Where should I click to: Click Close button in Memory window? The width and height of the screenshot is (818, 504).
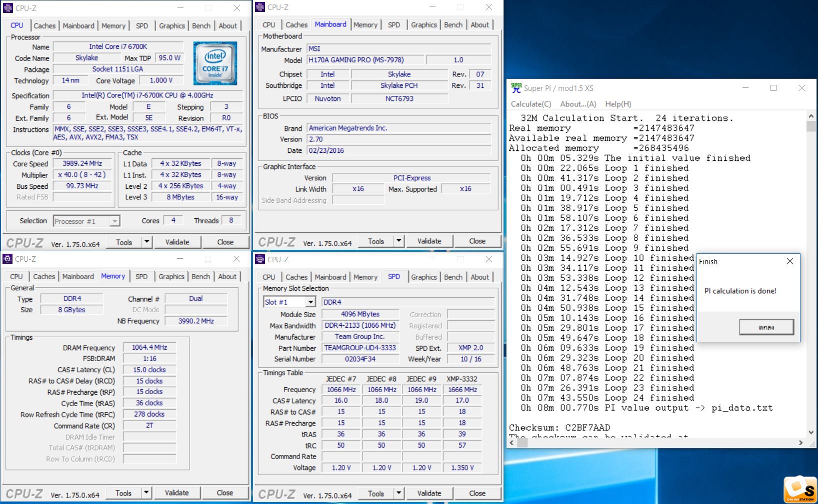(x=225, y=493)
